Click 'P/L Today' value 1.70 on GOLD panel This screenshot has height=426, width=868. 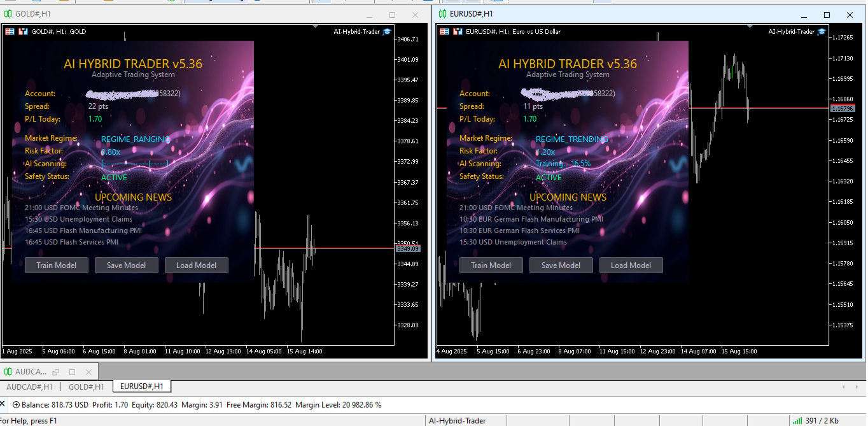click(95, 119)
